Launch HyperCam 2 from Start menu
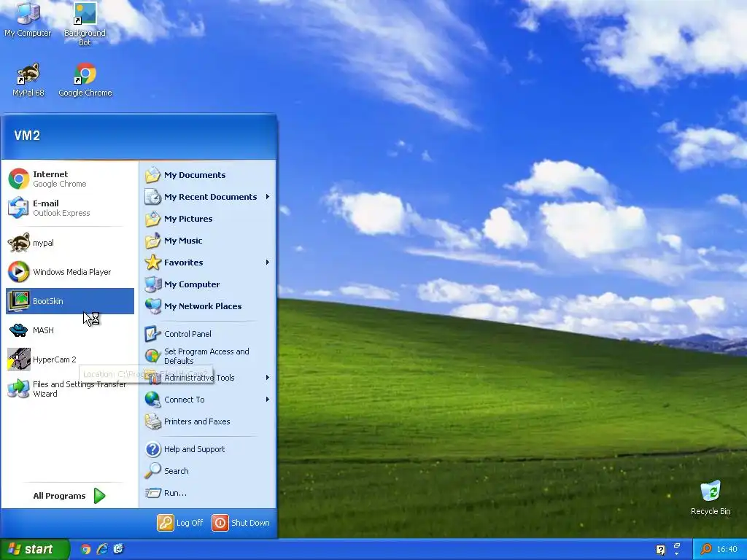Image resolution: width=747 pixels, height=560 pixels. click(70, 359)
